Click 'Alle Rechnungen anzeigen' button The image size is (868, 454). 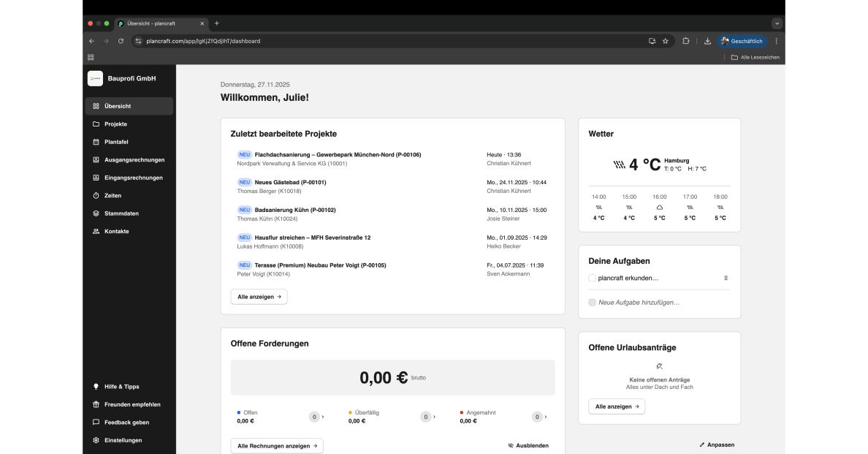pyautogui.click(x=277, y=445)
